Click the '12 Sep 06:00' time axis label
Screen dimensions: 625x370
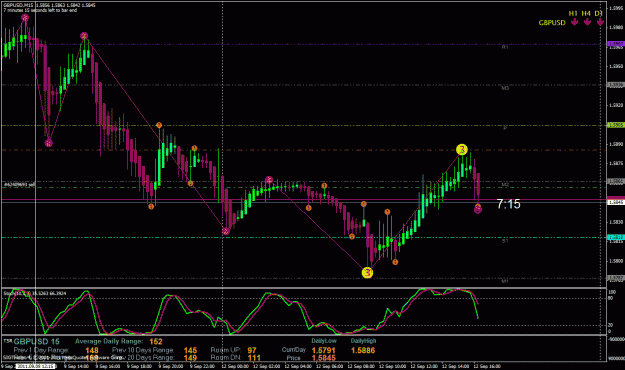[329, 366]
